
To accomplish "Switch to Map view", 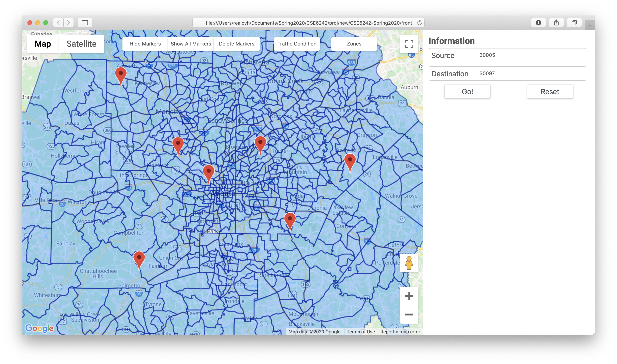I will pyautogui.click(x=43, y=44).
